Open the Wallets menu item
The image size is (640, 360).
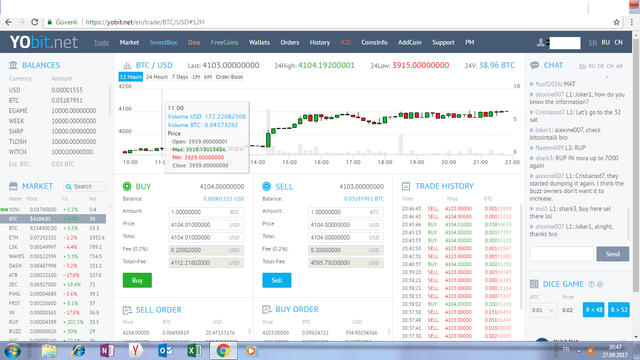click(259, 42)
